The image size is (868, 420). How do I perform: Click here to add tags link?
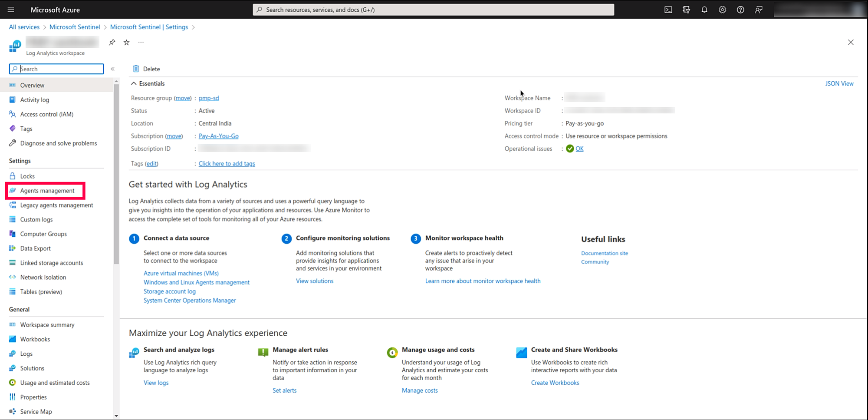227,164
